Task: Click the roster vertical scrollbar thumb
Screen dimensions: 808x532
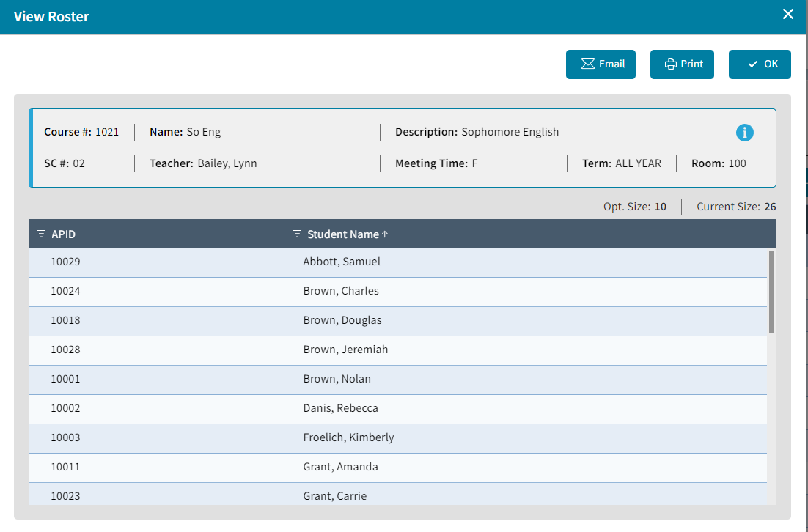Action: tap(771, 292)
